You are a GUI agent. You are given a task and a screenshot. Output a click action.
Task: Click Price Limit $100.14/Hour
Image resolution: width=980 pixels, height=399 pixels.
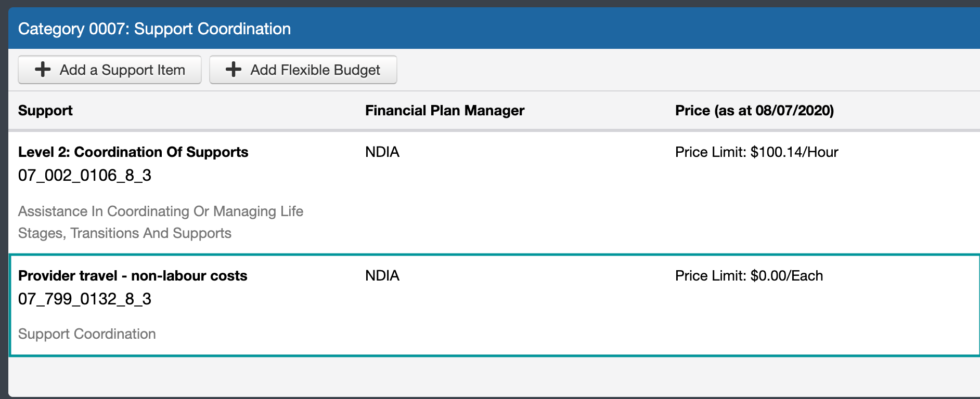click(757, 152)
